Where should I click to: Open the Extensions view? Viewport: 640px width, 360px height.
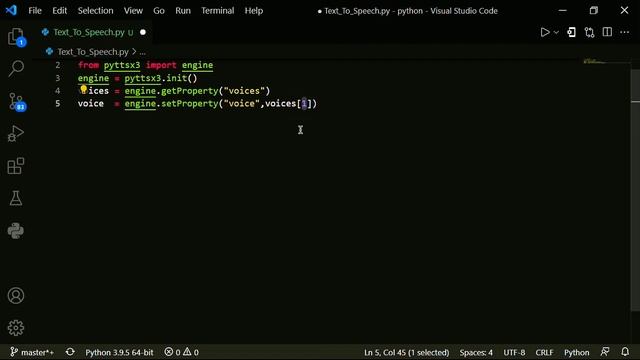click(16, 166)
